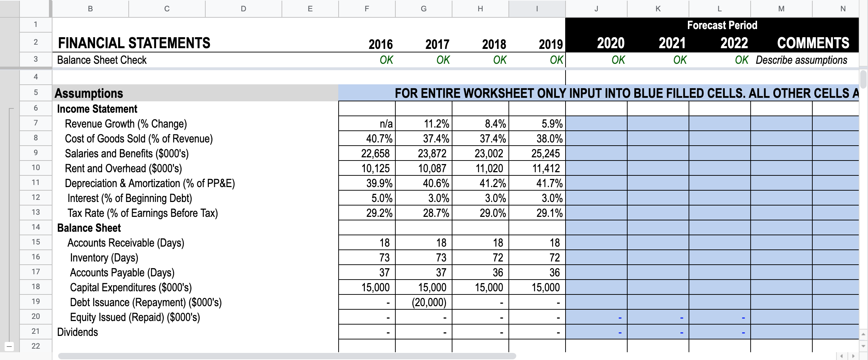The image size is (868, 360).
Task: Select the 5.9% revenue growth cell
Action: click(537, 124)
